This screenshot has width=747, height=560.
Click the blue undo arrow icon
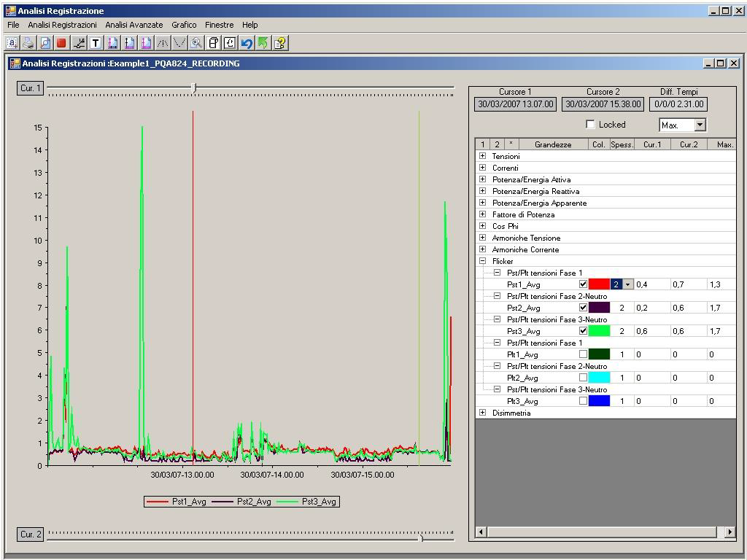[247, 43]
